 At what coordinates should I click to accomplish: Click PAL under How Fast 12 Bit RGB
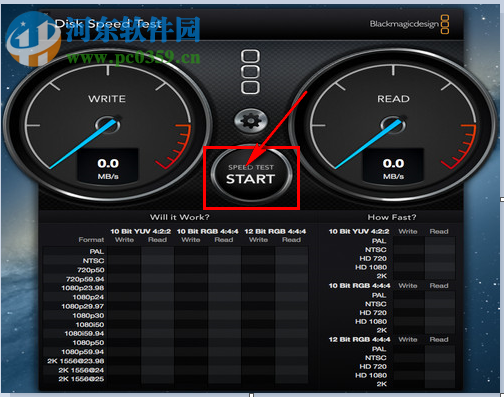point(379,349)
